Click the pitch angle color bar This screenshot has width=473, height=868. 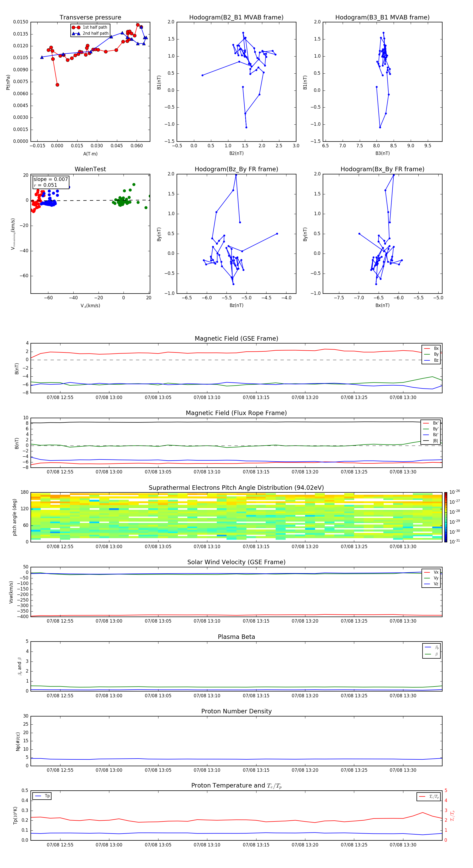(446, 517)
